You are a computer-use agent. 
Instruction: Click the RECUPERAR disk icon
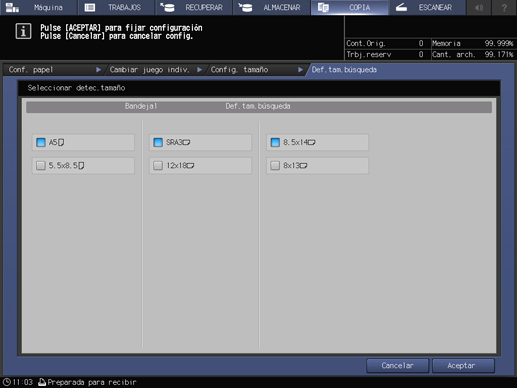(167, 7)
